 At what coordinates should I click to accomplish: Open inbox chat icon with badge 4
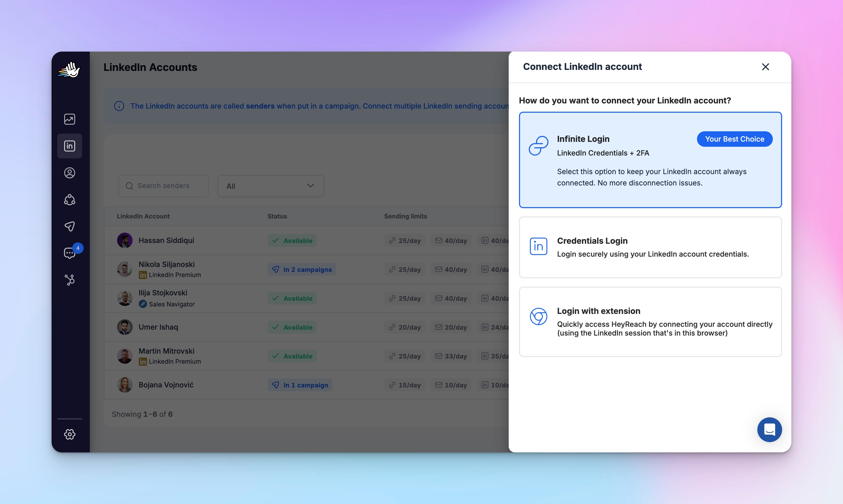coord(70,253)
